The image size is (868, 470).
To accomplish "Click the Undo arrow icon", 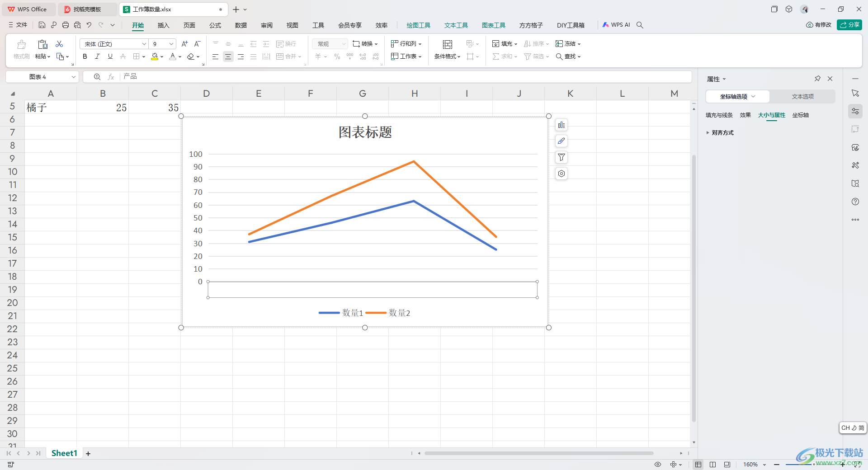I will pos(89,25).
